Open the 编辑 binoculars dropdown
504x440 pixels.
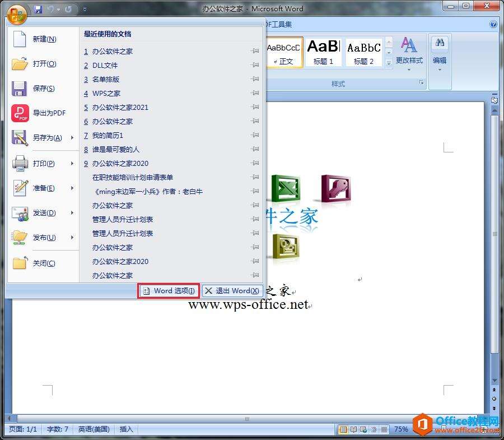440,54
